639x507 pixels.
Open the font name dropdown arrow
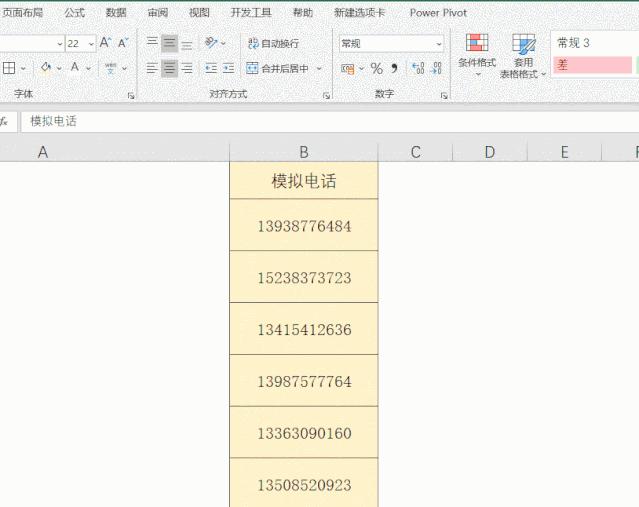(x=59, y=43)
